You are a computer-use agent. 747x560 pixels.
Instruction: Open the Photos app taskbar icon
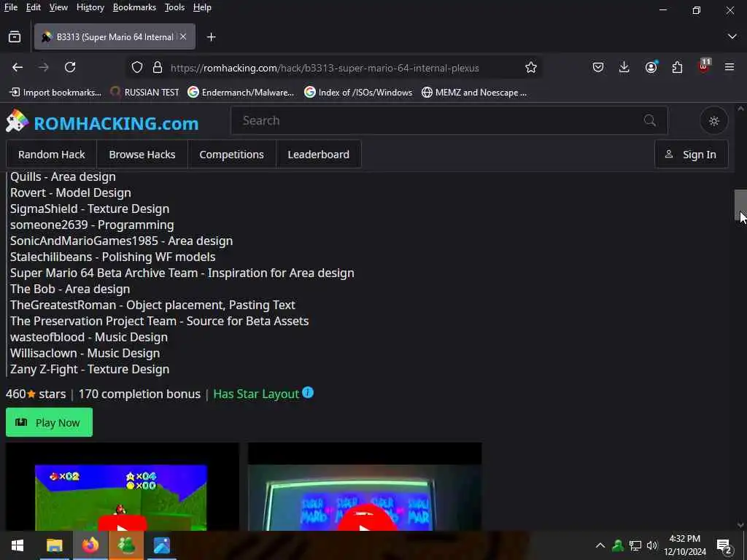point(162,545)
